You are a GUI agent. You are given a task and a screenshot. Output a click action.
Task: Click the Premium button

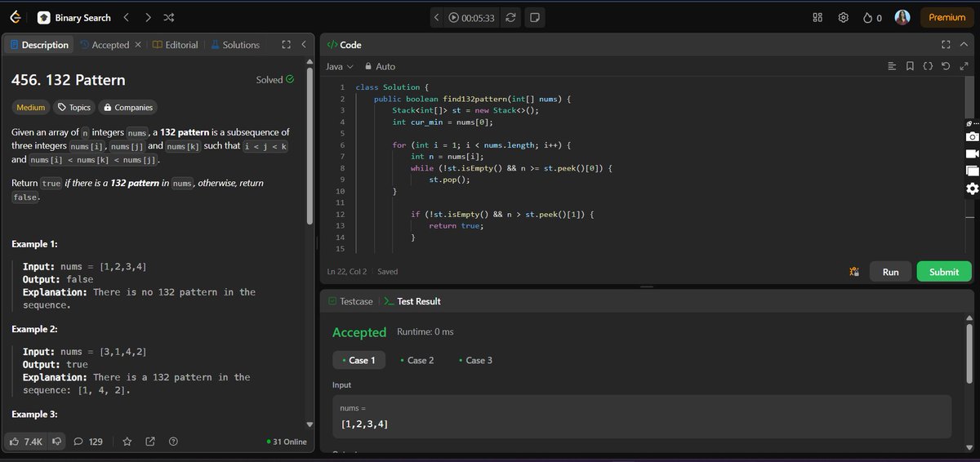[x=947, y=17]
